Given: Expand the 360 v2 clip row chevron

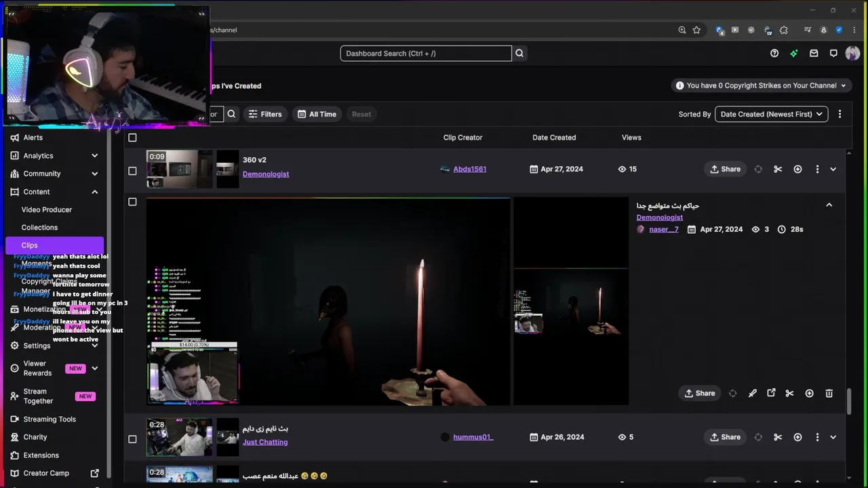Looking at the screenshot, I should pyautogui.click(x=833, y=169).
